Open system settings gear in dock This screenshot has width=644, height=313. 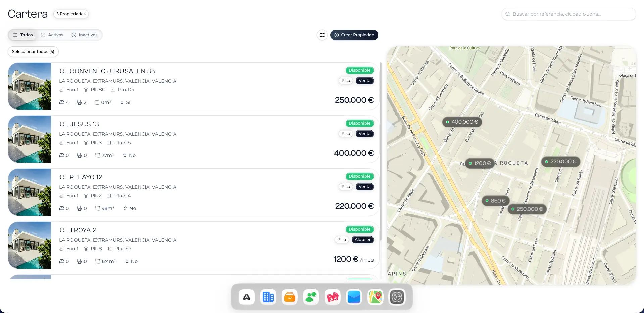click(397, 297)
